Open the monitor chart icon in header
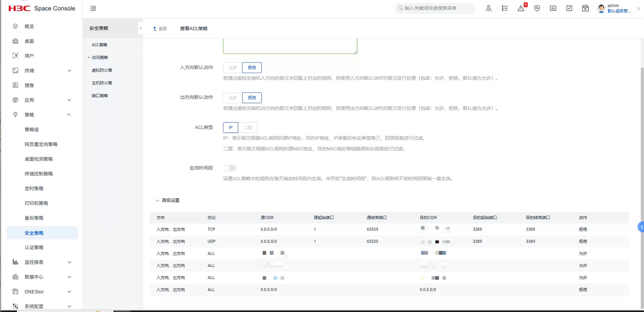644x312 pixels. [x=553, y=8]
